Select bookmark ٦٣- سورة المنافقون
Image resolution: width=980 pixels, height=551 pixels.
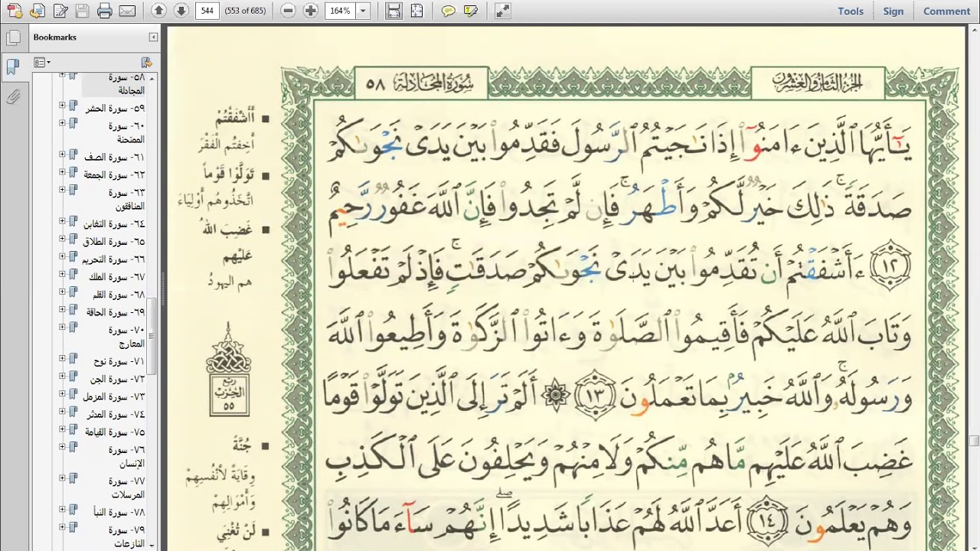pos(126,199)
